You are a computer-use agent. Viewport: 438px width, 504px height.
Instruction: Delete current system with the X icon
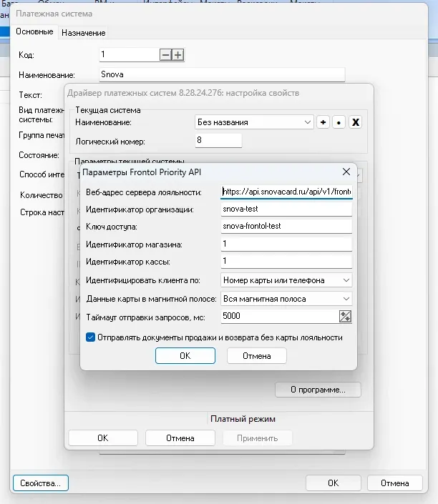pos(355,122)
